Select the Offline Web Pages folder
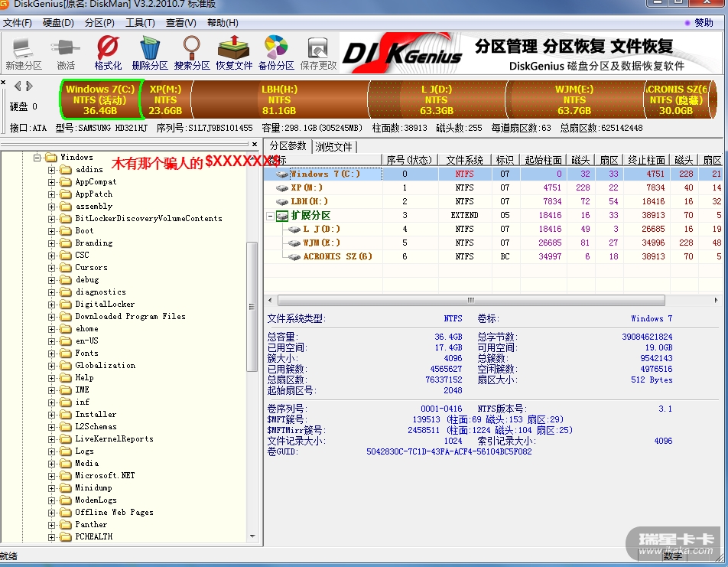The width and height of the screenshot is (728, 567). 114,512
